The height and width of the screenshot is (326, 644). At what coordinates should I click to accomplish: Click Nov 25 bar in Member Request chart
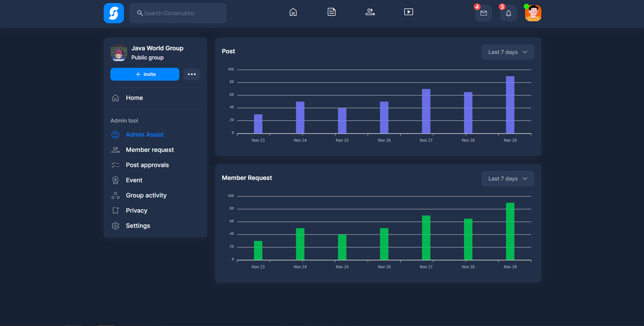342,247
